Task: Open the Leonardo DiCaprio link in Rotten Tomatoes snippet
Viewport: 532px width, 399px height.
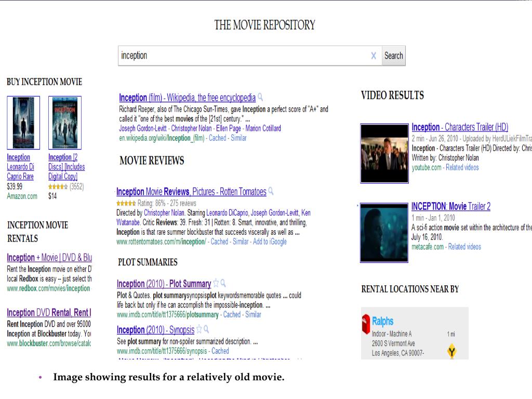Action: (x=228, y=213)
